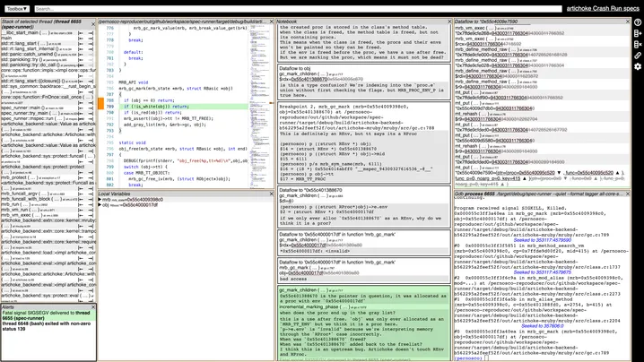The image size is (644, 362).
Task: Open the settings gear icon
Action: 638,66
